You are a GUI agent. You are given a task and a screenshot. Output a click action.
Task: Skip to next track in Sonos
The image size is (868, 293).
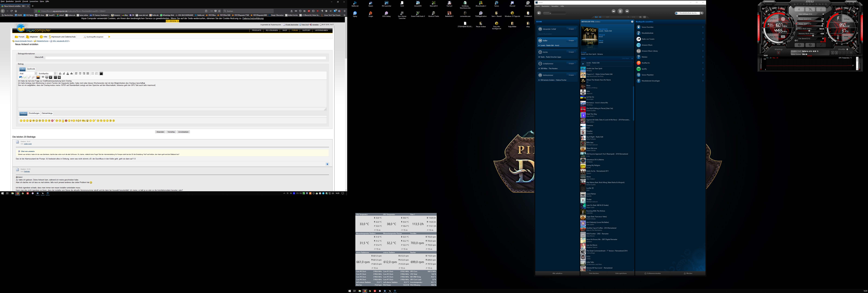click(x=627, y=12)
